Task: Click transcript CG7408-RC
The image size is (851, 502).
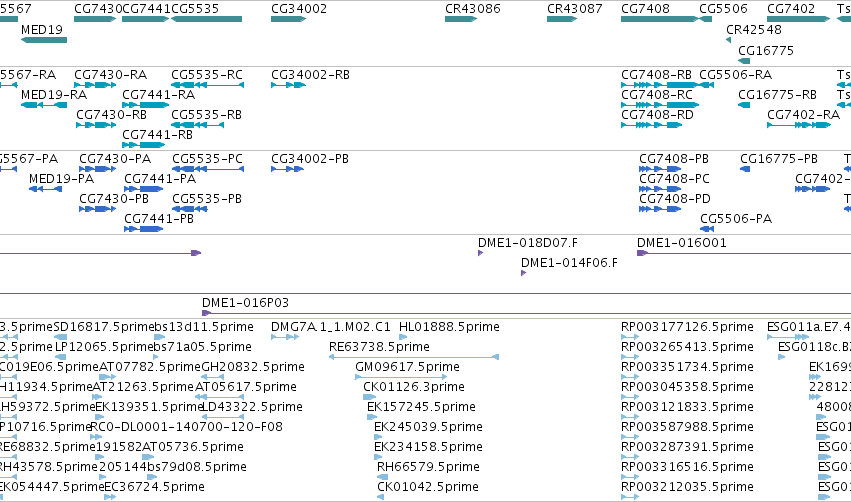Action: 660,105
